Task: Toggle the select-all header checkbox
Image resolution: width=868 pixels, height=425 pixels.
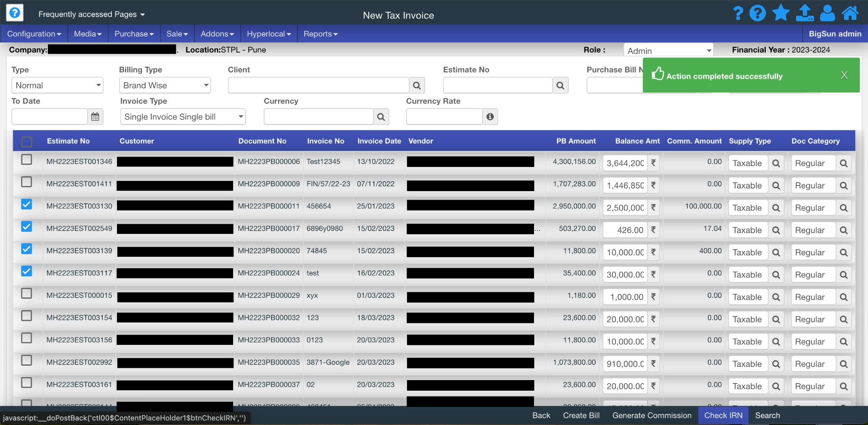Action: [x=26, y=142]
